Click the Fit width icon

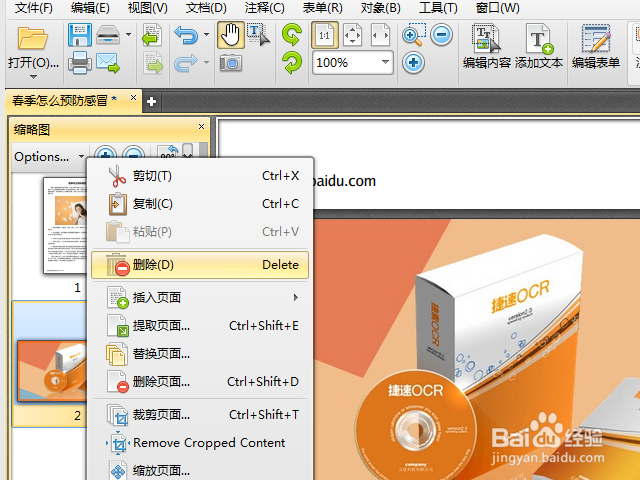point(380,35)
